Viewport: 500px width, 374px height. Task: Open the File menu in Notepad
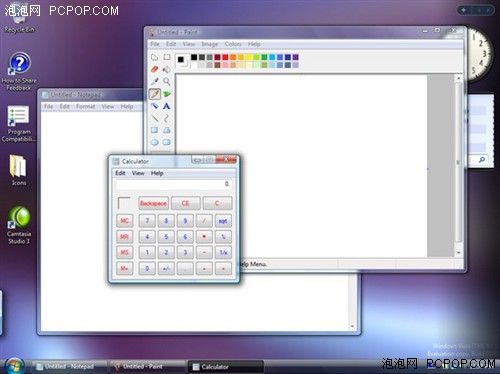point(49,106)
